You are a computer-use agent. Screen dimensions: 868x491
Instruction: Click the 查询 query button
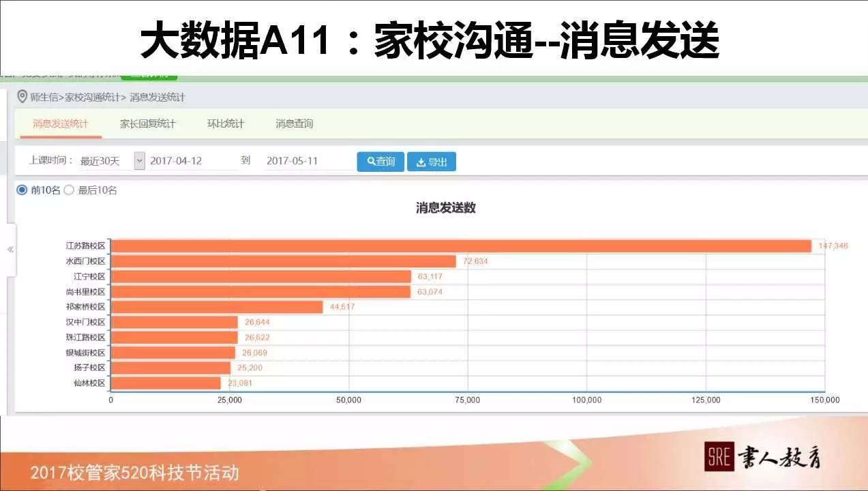click(380, 162)
